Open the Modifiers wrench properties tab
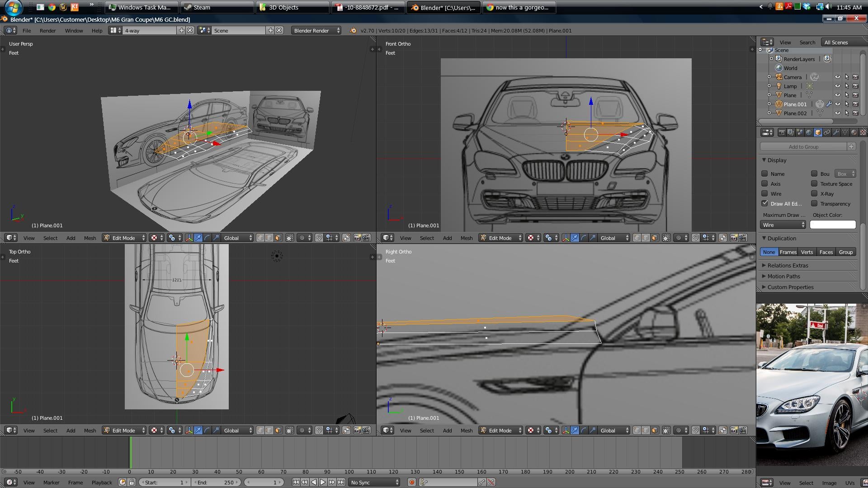This screenshot has width=868, height=488. point(836,132)
